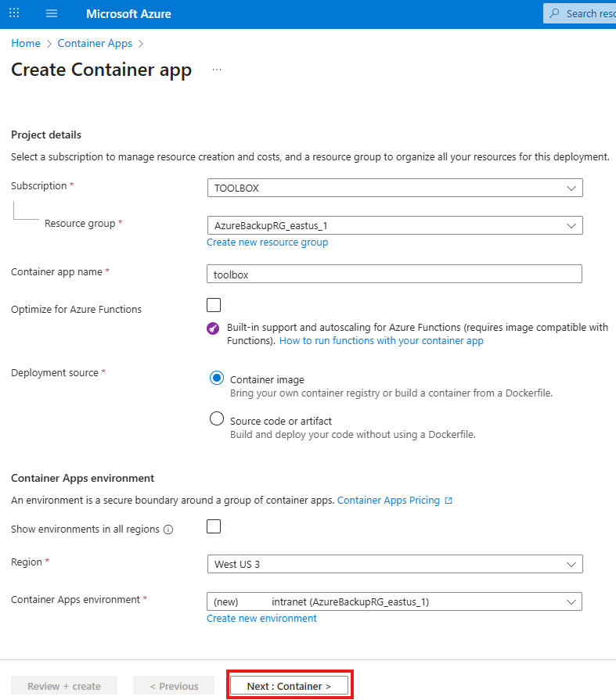
Task: Open the Container Apps environment dropdown
Action: (x=394, y=601)
